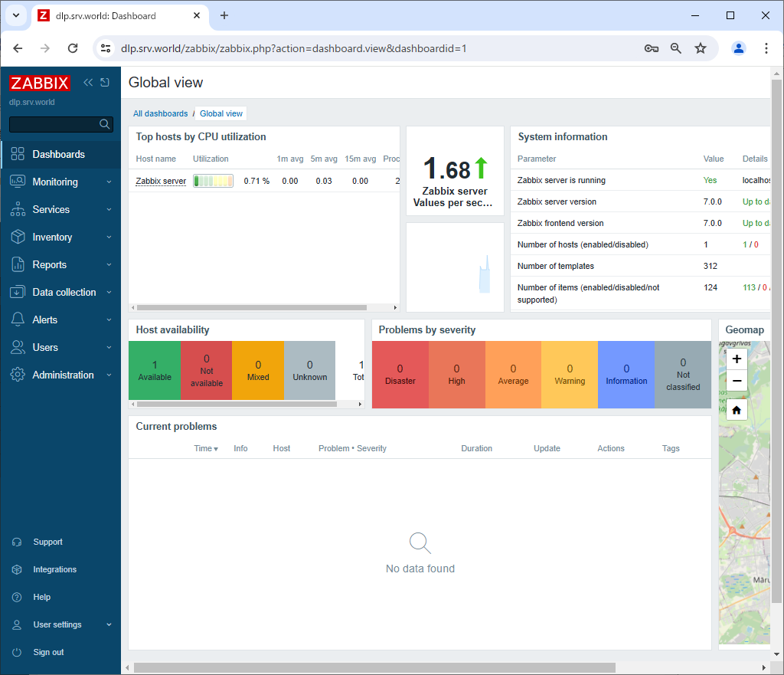Viewport: 784px width, 675px height.
Task: Zoom in on the Geomap
Action: (x=737, y=359)
